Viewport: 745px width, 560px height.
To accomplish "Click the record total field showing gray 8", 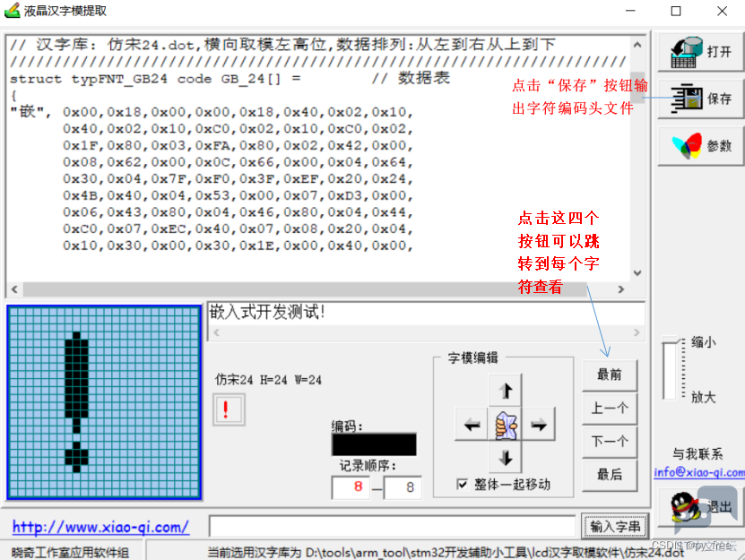I will pos(403,487).
